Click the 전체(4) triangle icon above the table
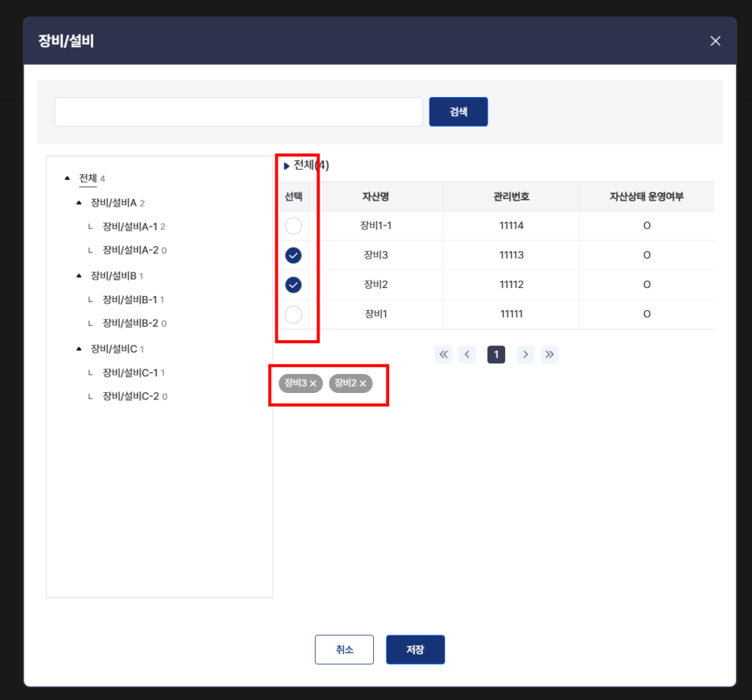 (x=286, y=166)
